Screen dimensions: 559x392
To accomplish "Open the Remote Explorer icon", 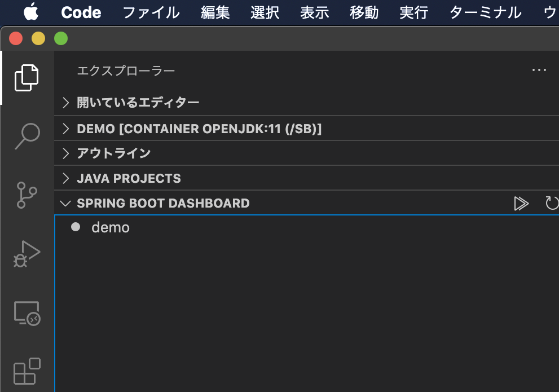I will click(27, 313).
